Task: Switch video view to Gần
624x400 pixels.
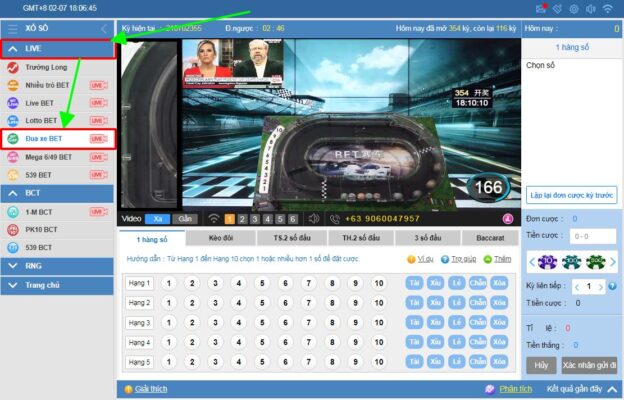Action: pos(185,219)
